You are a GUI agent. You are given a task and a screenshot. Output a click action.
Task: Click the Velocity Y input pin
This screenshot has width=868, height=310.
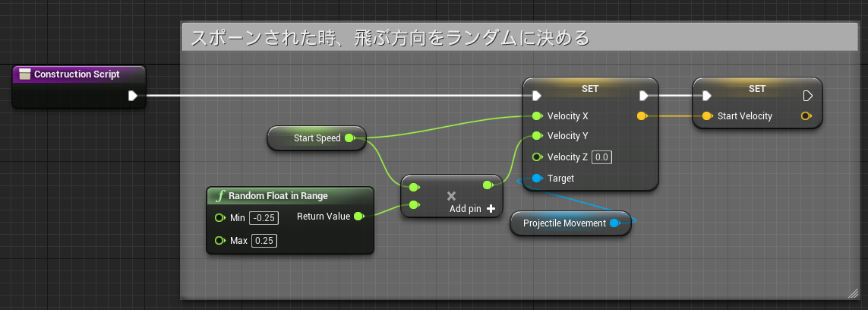point(536,135)
